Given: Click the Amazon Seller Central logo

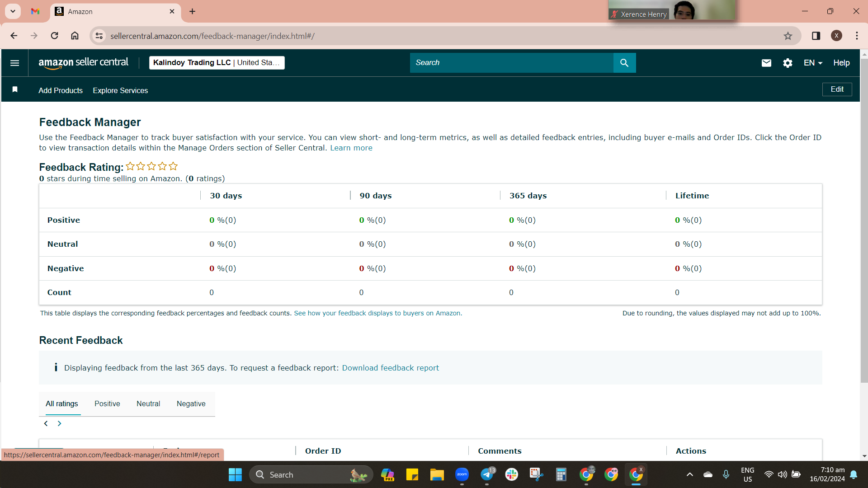Looking at the screenshot, I should 83,63.
